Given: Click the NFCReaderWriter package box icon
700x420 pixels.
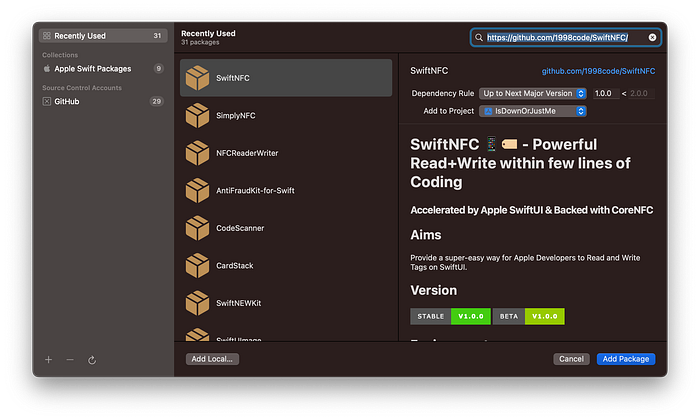Looking at the screenshot, I should pyautogui.click(x=197, y=153).
